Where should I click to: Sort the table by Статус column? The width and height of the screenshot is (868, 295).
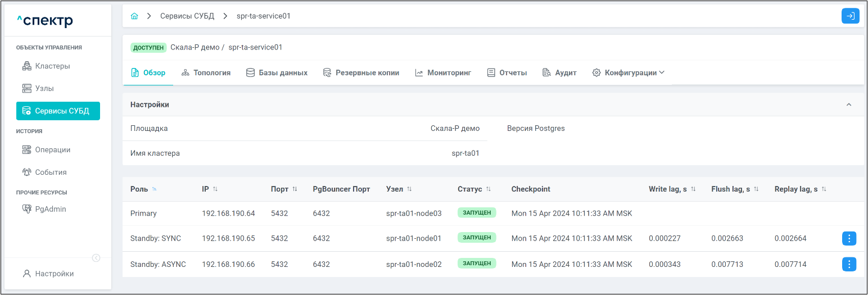[x=489, y=189]
